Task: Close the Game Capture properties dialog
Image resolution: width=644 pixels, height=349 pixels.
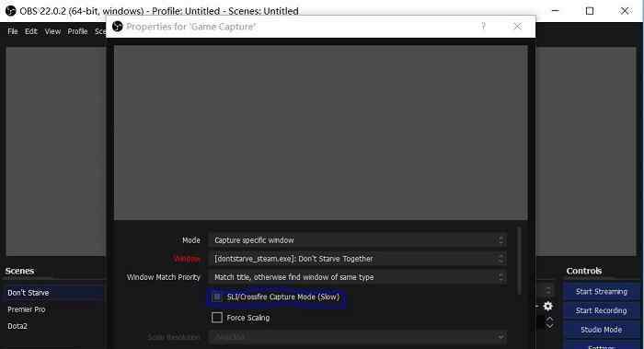Action: click(x=517, y=27)
